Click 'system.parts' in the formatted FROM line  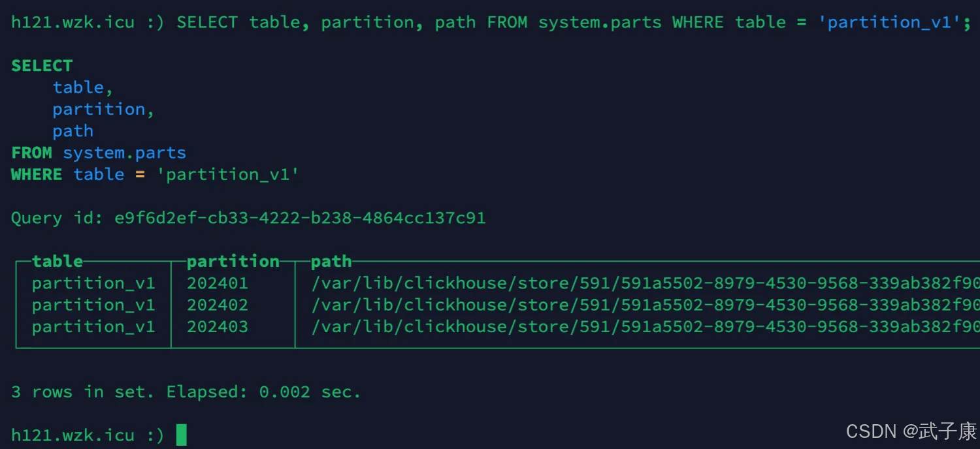click(124, 153)
